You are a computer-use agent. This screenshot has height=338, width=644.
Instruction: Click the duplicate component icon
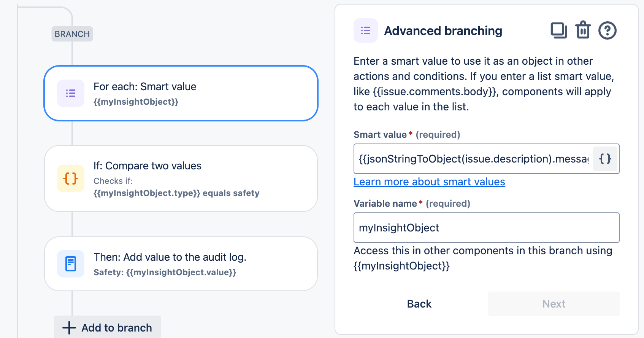558,30
